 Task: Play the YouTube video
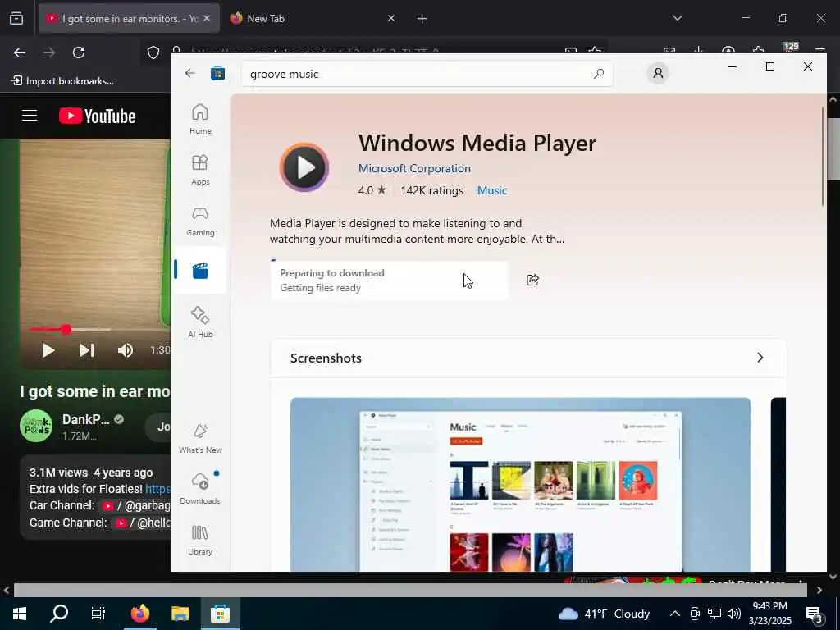[x=48, y=350]
